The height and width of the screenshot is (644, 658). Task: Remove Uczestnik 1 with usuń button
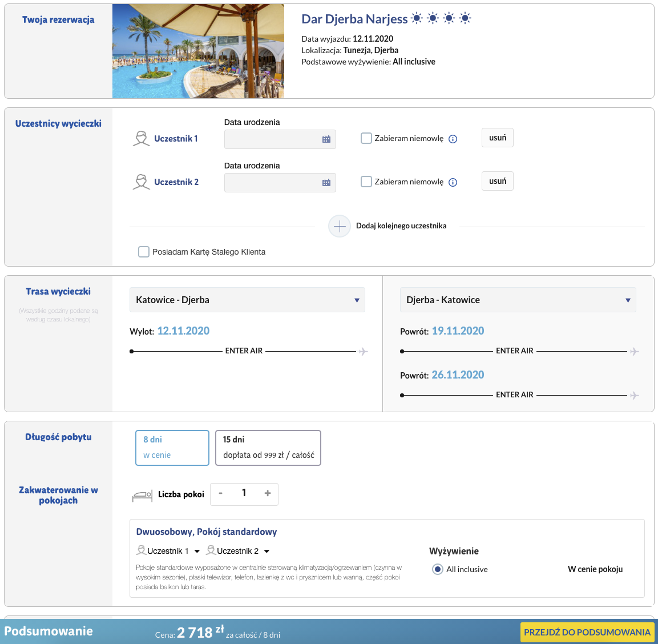497,138
